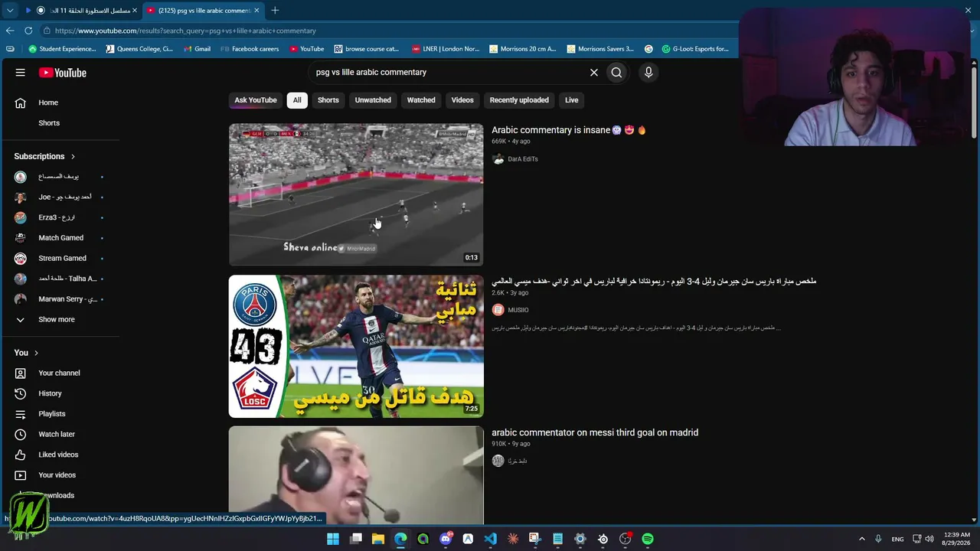Start voice search with the microphone
Screen dimensions: 980x551
click(648, 73)
